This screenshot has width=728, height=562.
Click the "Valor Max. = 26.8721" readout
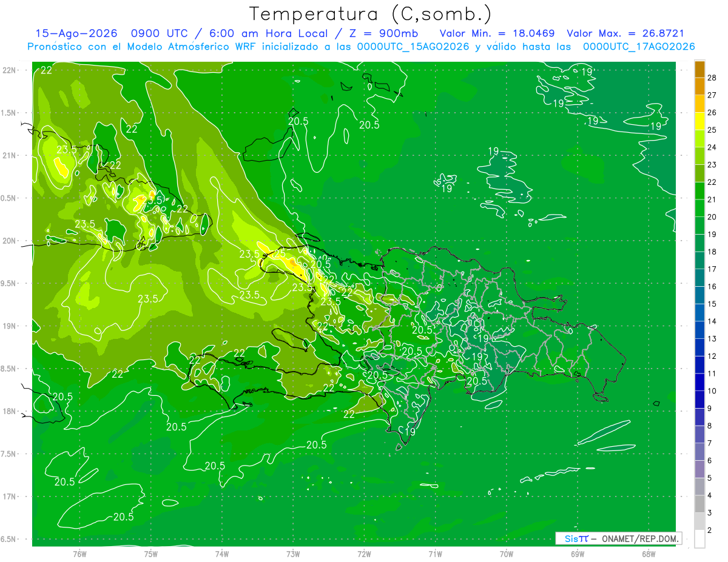(625, 34)
